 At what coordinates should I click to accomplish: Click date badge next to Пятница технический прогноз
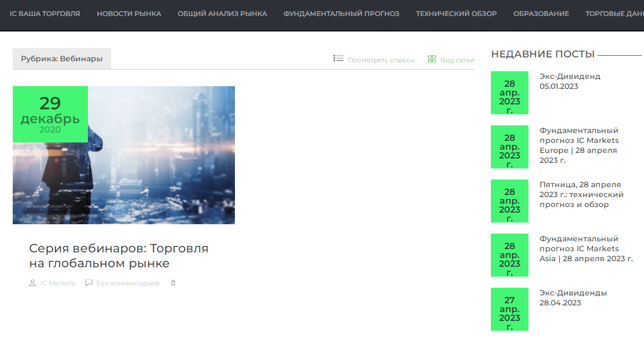(x=510, y=201)
